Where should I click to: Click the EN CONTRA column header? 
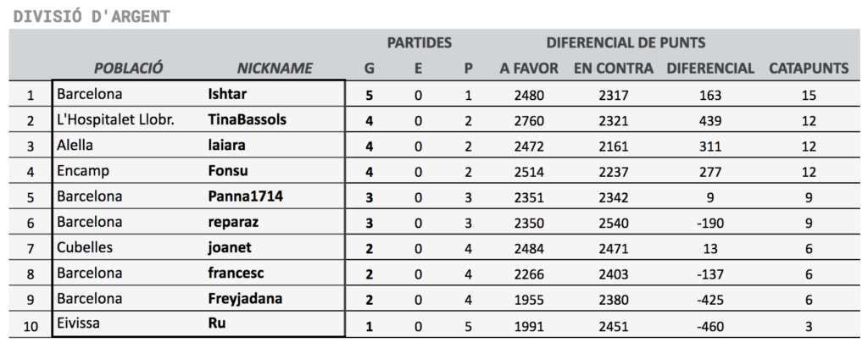click(x=614, y=68)
